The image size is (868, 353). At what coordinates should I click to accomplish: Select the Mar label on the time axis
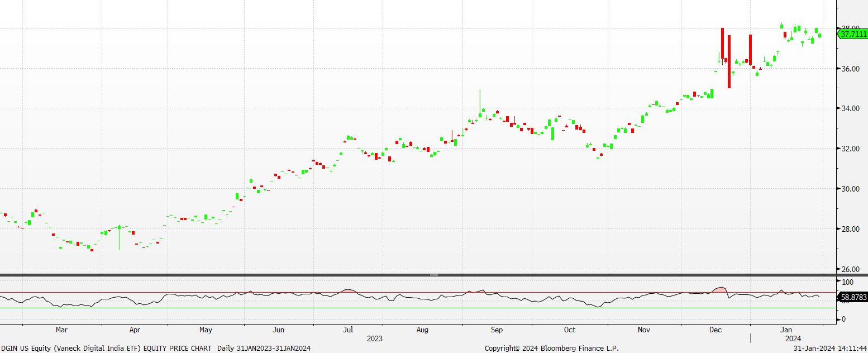62,330
